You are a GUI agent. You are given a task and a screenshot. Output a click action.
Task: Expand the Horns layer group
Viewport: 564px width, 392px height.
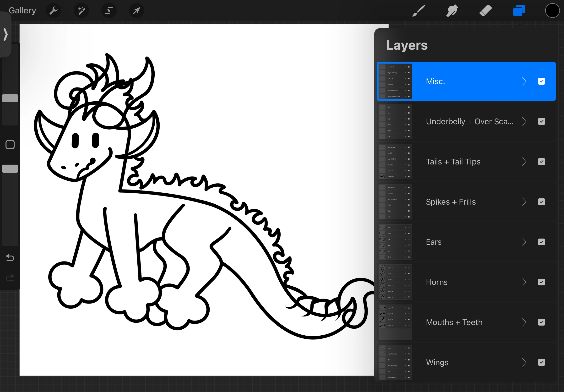pos(524,282)
